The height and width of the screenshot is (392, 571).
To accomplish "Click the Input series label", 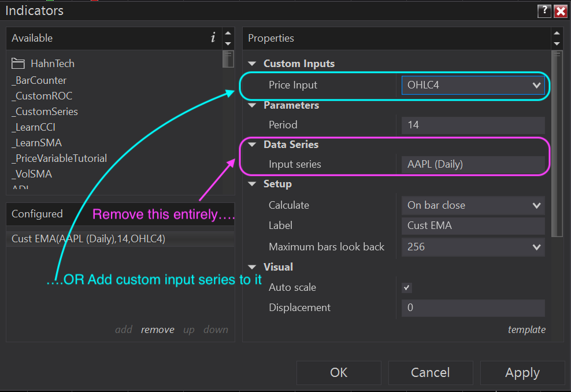I will click(x=295, y=164).
